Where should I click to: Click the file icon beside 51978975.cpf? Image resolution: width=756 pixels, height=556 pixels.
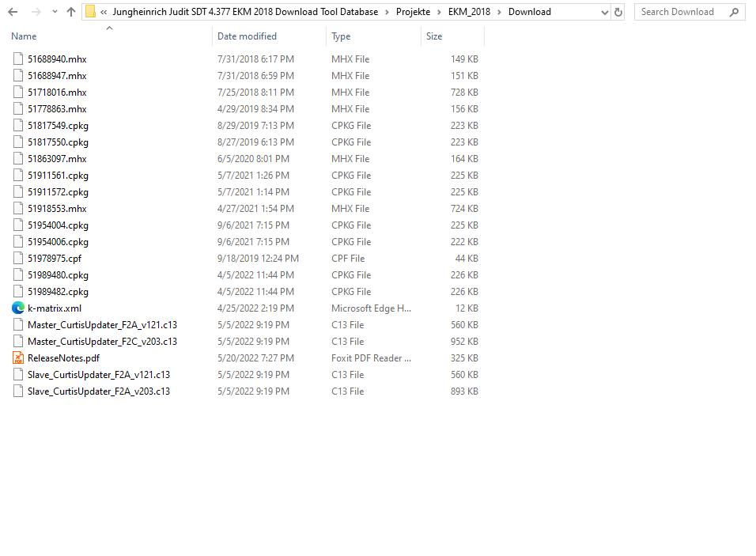[17, 258]
